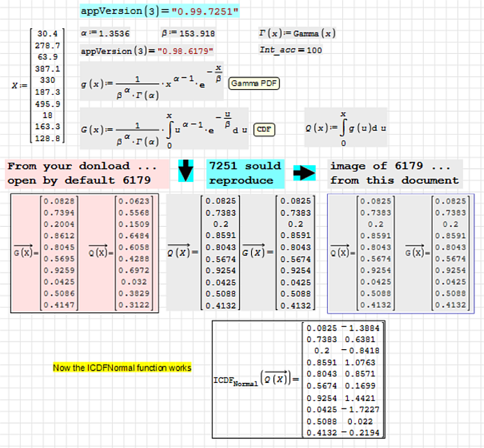Select the Γ(x):=Gamma(x) definition
This screenshot has height=448, width=484.
tap(297, 33)
